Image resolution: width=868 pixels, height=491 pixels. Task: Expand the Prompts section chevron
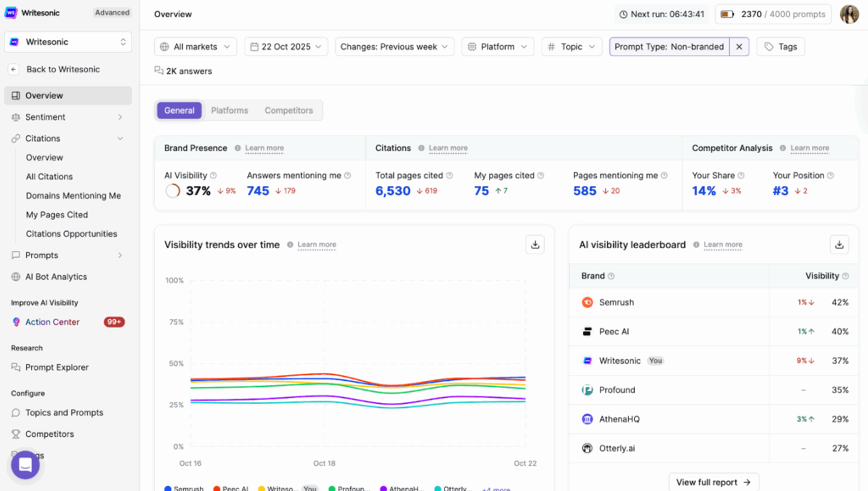click(x=120, y=255)
